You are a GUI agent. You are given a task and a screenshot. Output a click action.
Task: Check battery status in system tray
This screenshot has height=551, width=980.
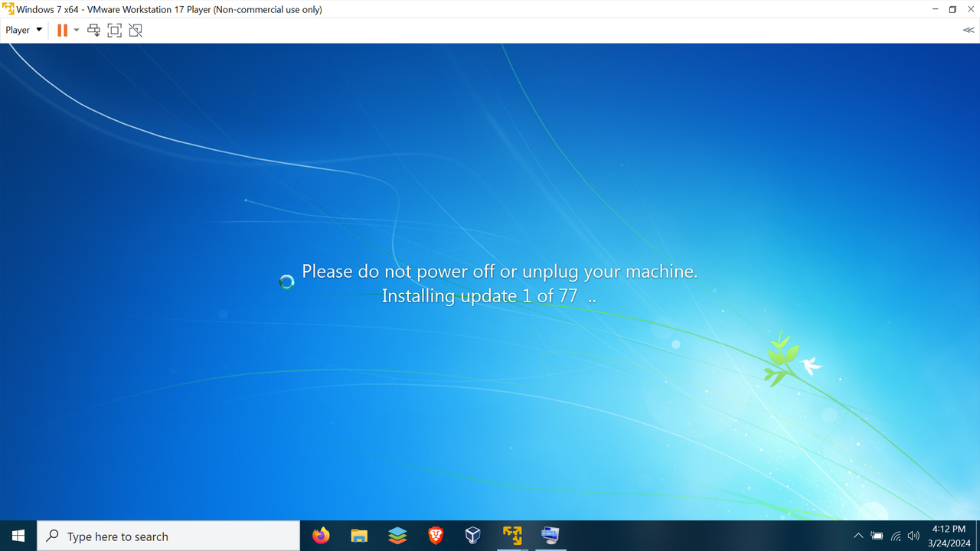877,536
